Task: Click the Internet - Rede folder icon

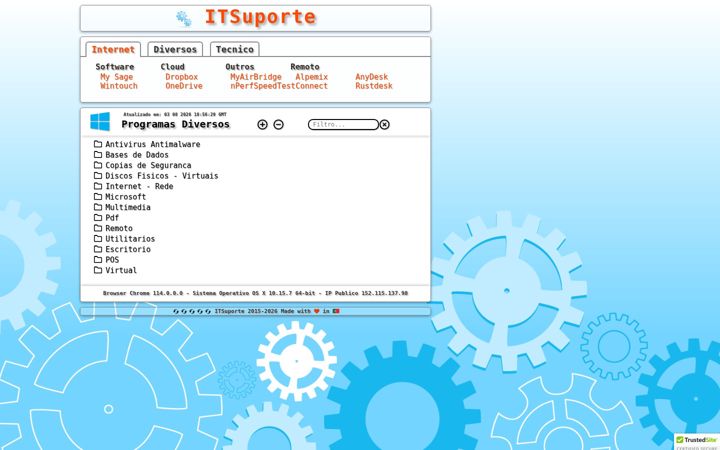Action: coord(98,186)
